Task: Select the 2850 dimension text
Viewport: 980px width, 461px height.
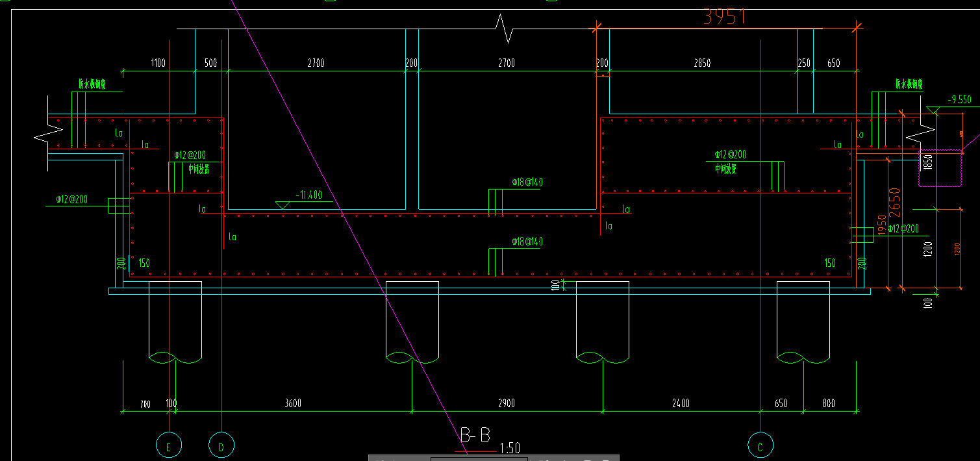Action: (702, 63)
